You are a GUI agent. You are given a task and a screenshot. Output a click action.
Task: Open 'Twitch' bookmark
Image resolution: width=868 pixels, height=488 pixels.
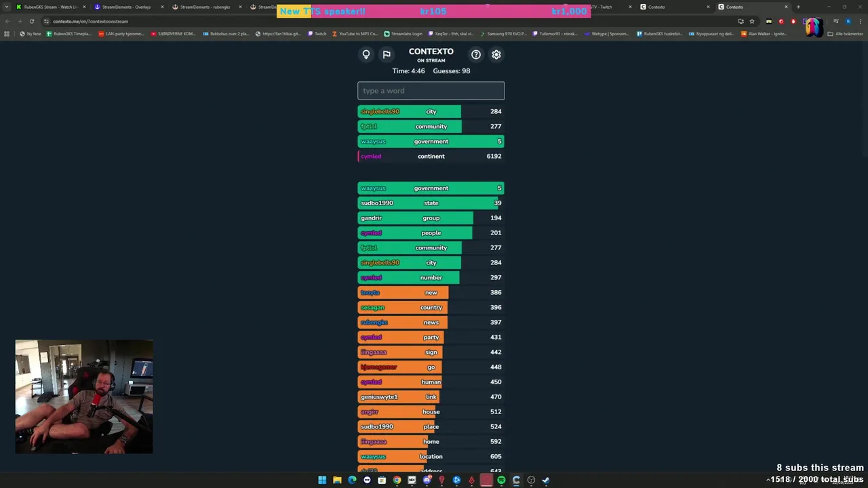(x=317, y=33)
